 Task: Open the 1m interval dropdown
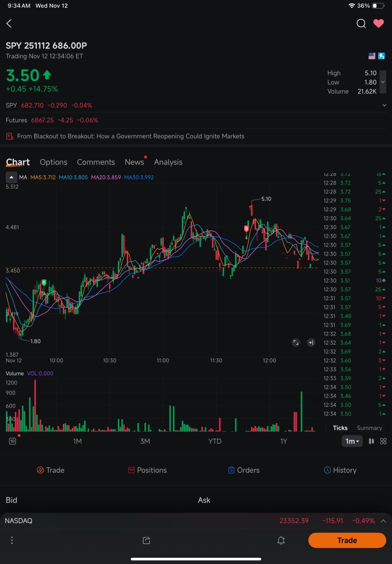click(x=352, y=441)
